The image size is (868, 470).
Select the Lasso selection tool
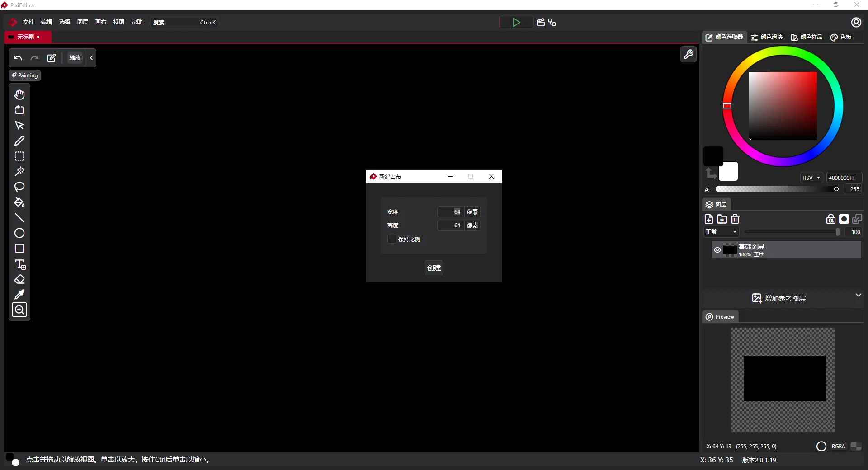[x=19, y=187]
